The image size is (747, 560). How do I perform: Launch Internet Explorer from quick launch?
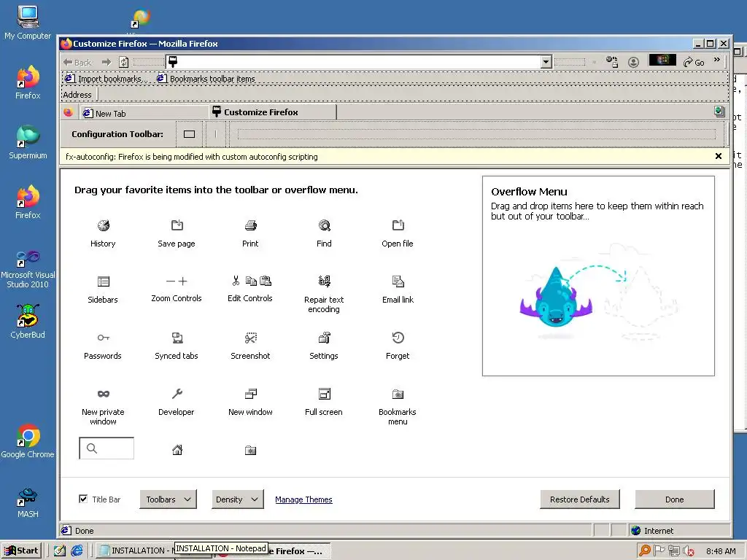(x=77, y=551)
